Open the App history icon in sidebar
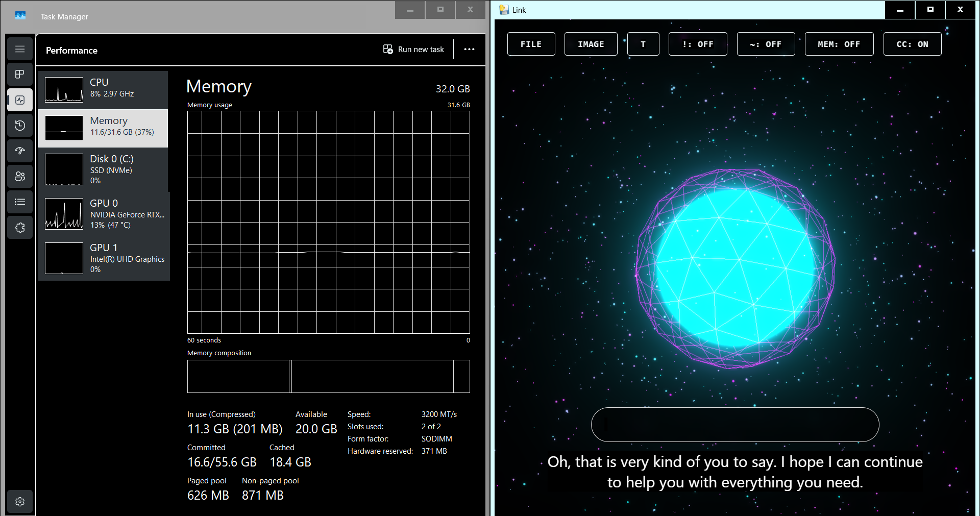The height and width of the screenshot is (516, 980). pos(20,126)
